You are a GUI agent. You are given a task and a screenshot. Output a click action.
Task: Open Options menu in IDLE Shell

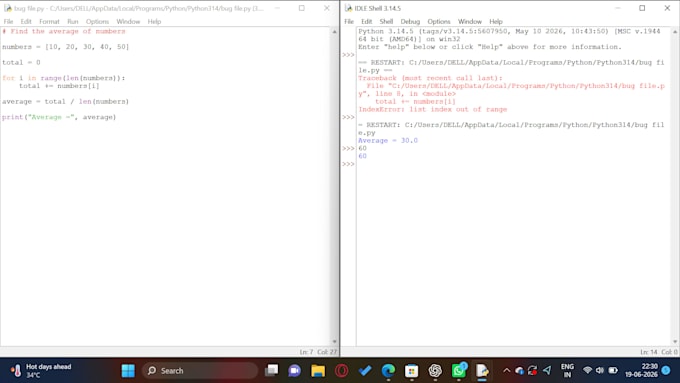click(439, 21)
